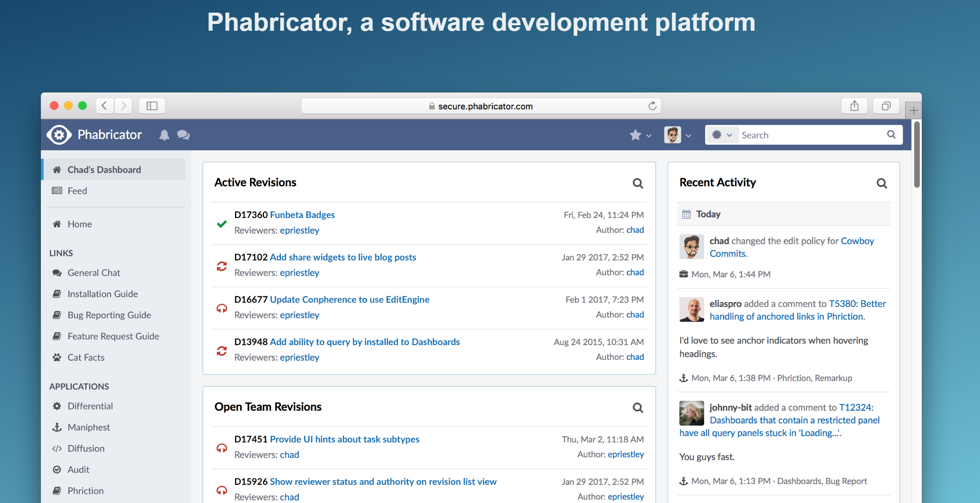The image size is (980, 503).
Task: Open notifications bell in Phabricator header
Action: (x=164, y=135)
